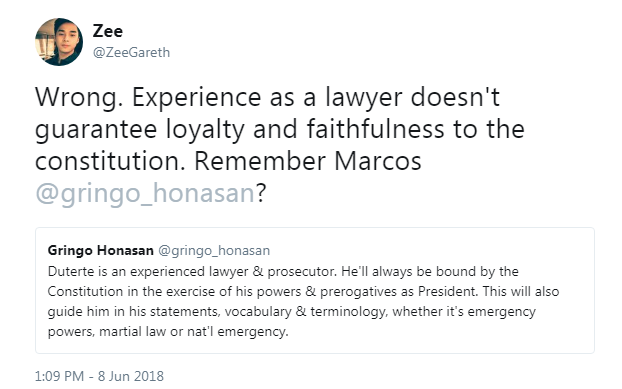Click the word "President." in quoted tweet
622x389 pixels.
[448, 291]
